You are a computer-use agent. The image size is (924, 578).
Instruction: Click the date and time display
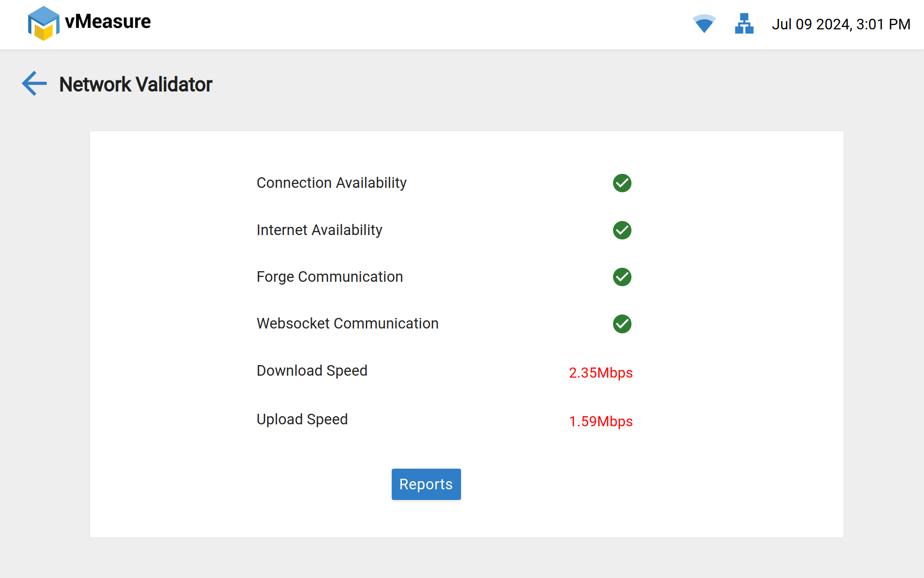tap(841, 24)
